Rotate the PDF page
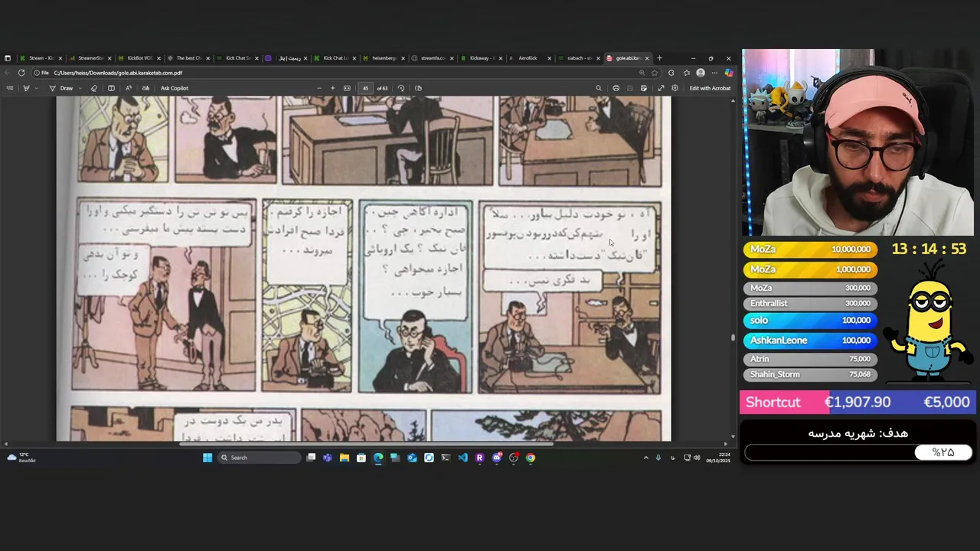 point(401,88)
